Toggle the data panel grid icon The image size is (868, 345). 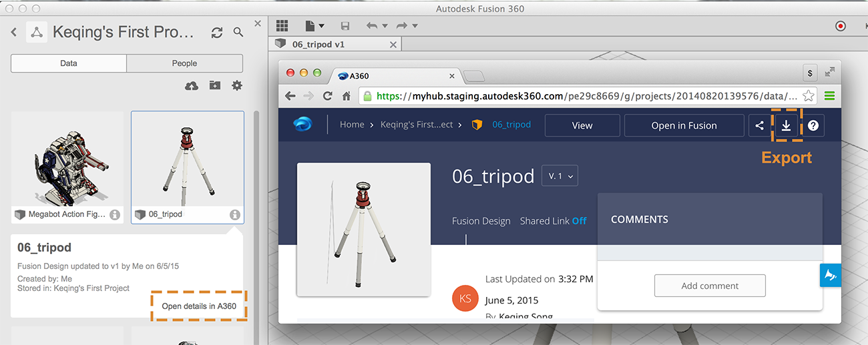click(282, 25)
